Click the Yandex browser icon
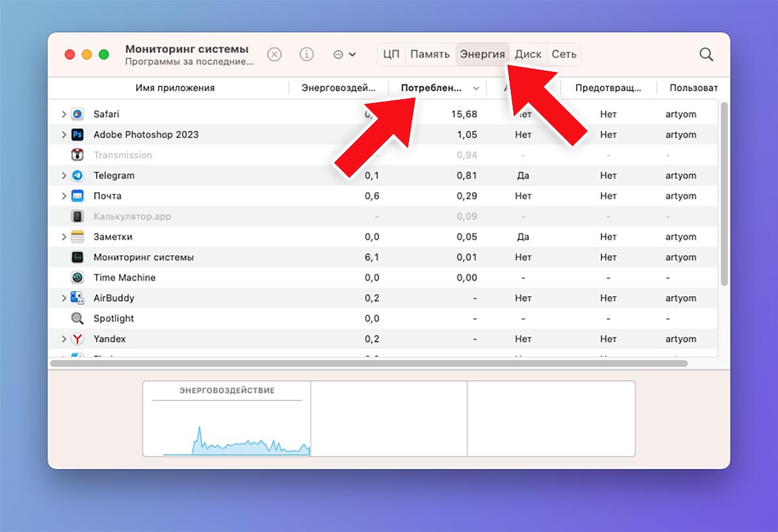The width and height of the screenshot is (778, 532). (77, 339)
